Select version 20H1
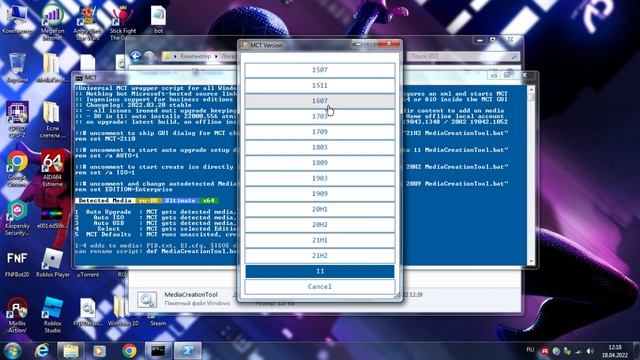 (320, 209)
